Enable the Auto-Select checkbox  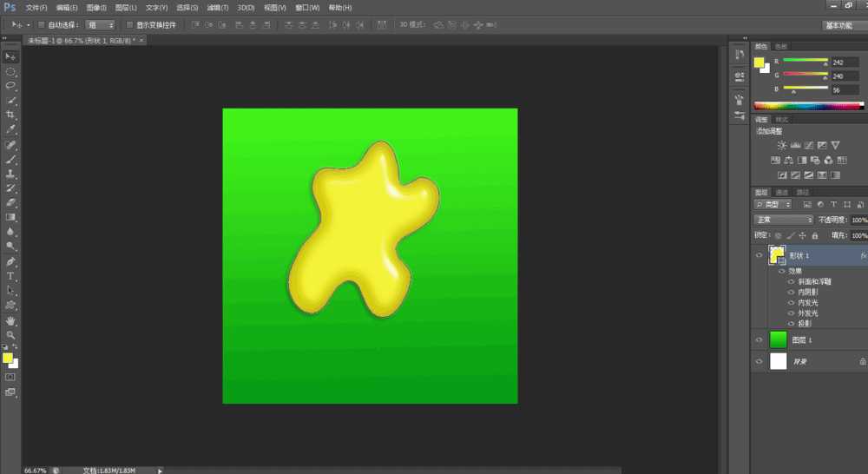[41, 25]
